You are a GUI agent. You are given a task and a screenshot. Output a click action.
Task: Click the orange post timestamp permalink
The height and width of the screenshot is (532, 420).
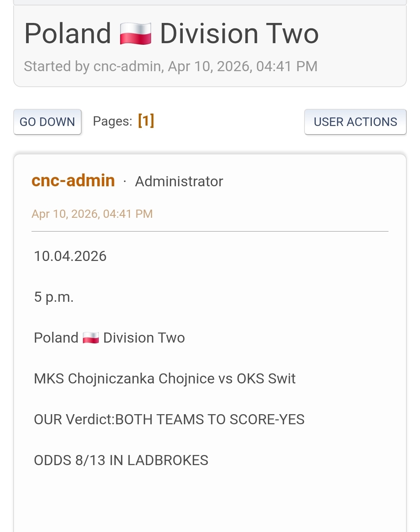[x=92, y=214]
